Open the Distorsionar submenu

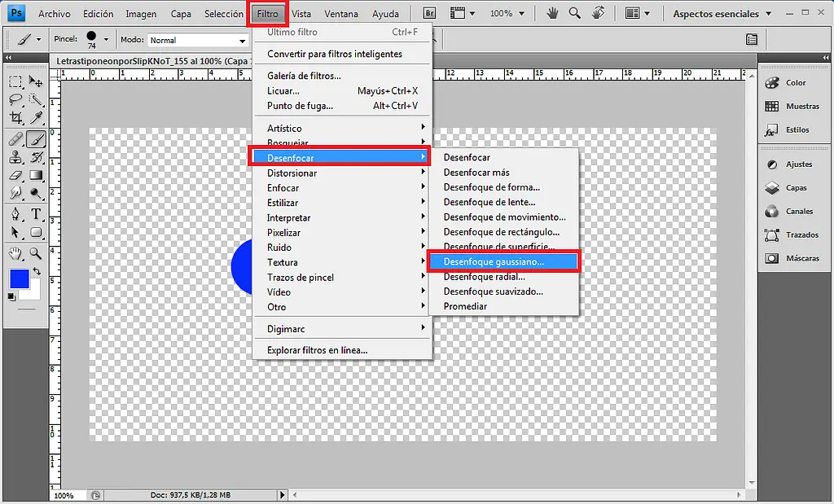[x=342, y=173]
